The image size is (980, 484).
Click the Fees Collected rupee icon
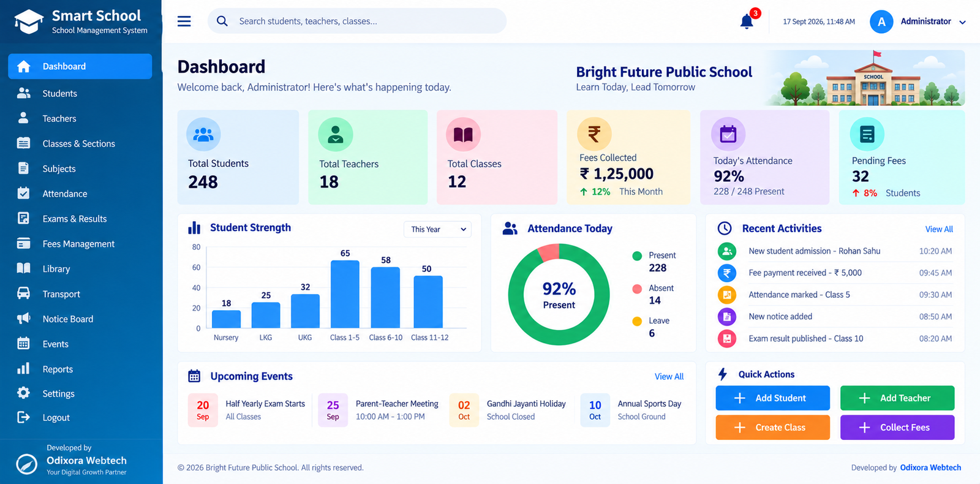pyautogui.click(x=594, y=134)
